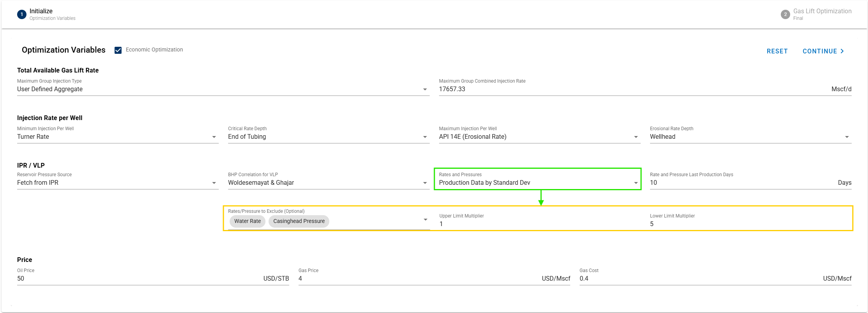Expand Minimum Injection Per Well dropdown
The width and height of the screenshot is (868, 313).
click(118, 137)
